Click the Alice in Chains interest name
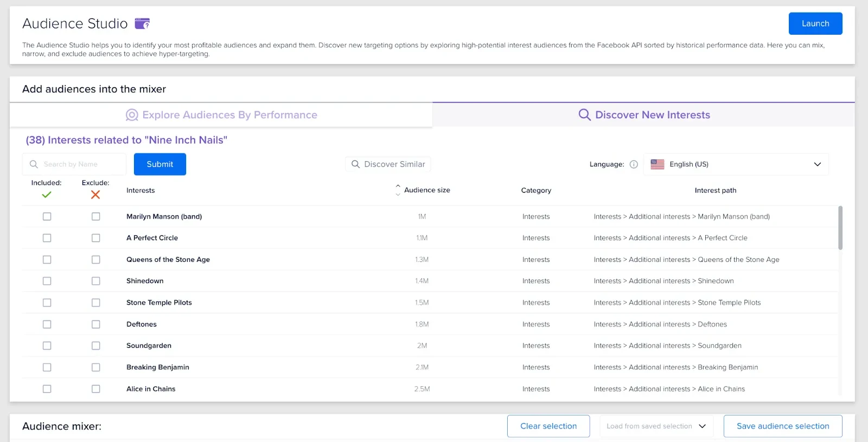 (x=151, y=389)
